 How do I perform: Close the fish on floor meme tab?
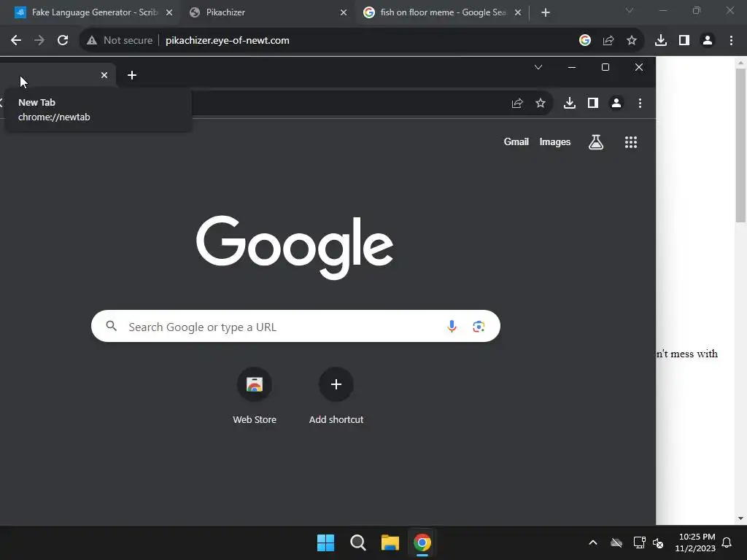518,13
